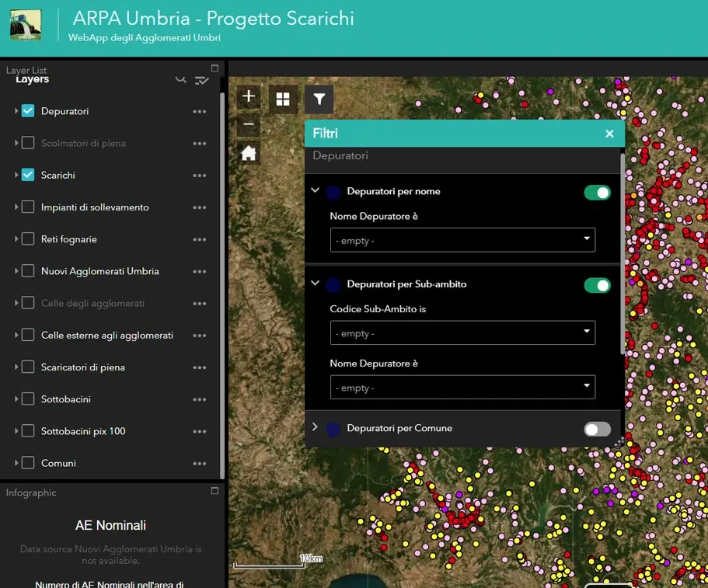The image size is (708, 588).
Task: Open the Codice Sub-Ambito dropdown
Action: (462, 332)
